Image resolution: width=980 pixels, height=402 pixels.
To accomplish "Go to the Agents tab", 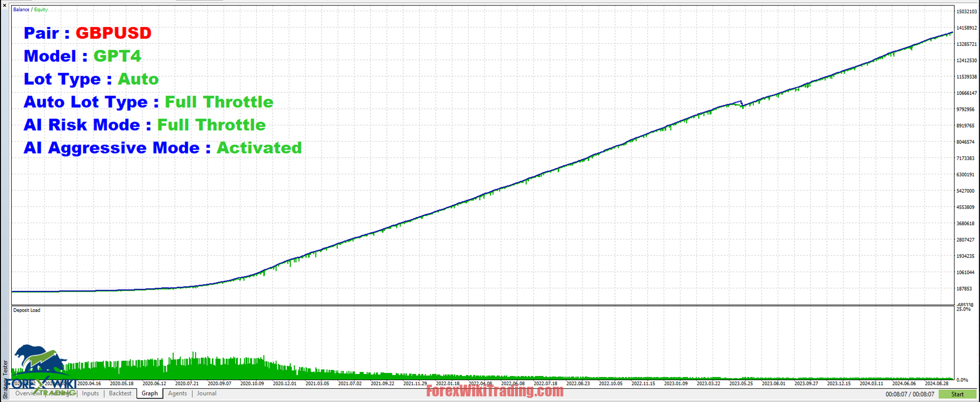I will pos(178,393).
